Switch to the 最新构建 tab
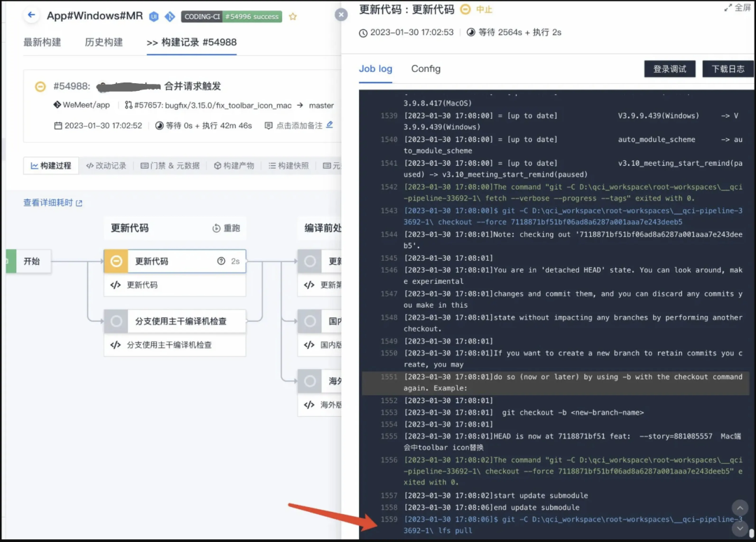This screenshot has height=542, width=756. click(42, 42)
